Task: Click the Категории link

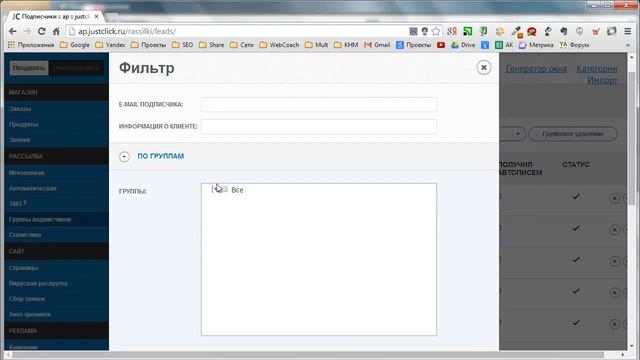Action: click(597, 69)
